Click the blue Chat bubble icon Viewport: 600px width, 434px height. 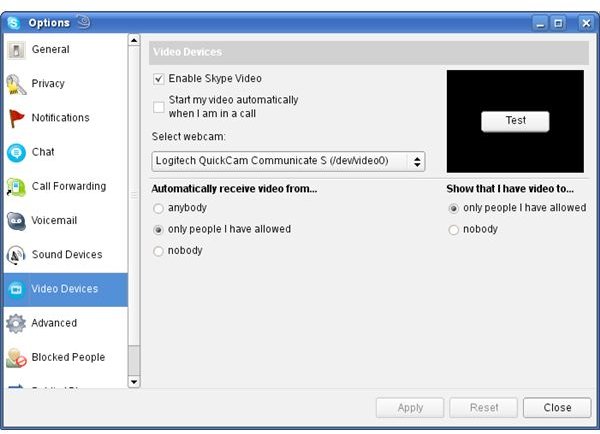click(16, 153)
